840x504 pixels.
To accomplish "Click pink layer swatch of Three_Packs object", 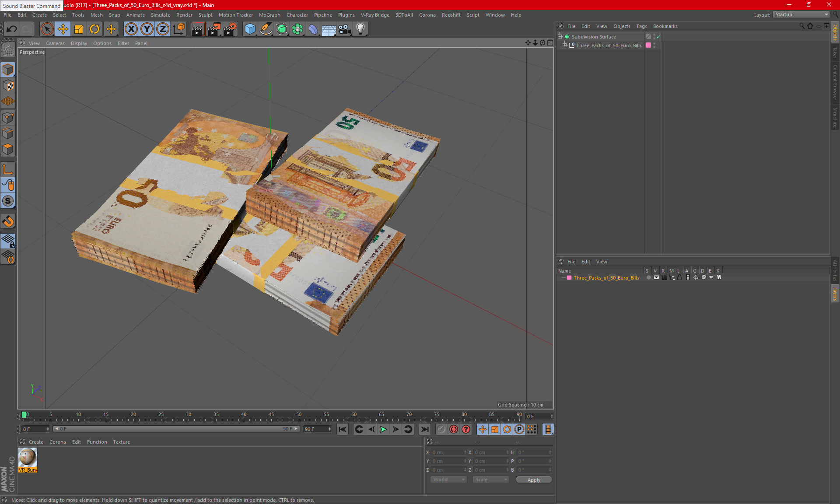I will (648, 45).
